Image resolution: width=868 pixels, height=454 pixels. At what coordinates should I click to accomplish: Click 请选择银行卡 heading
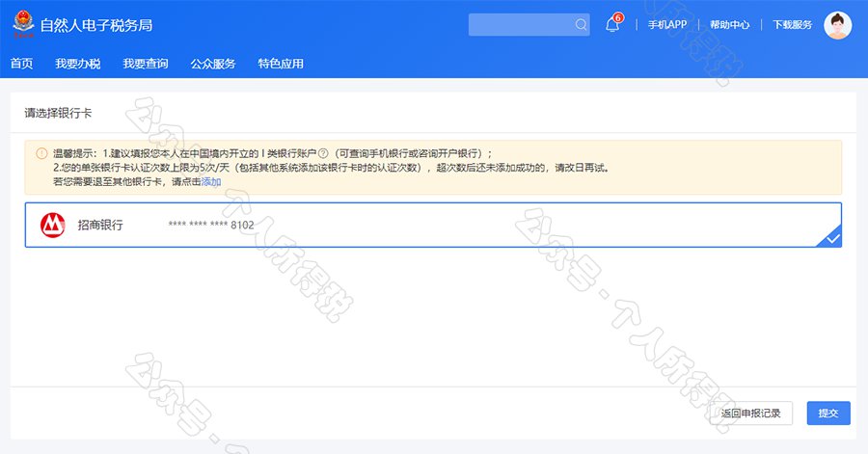point(58,114)
